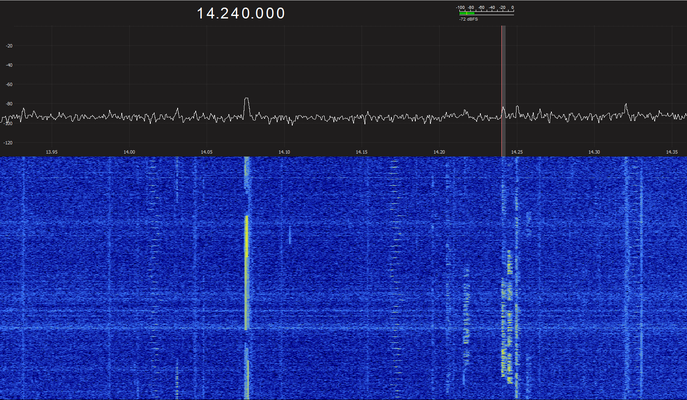Click the 14.20 frequency axis label
Viewport: 687px width, 400px height.
click(x=439, y=152)
